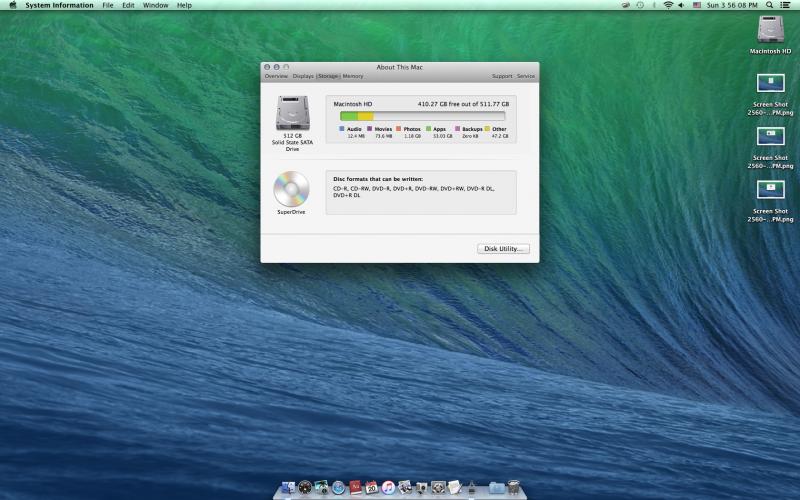Click the 'About This Mac' window title
The image size is (800, 500).
click(x=399, y=67)
